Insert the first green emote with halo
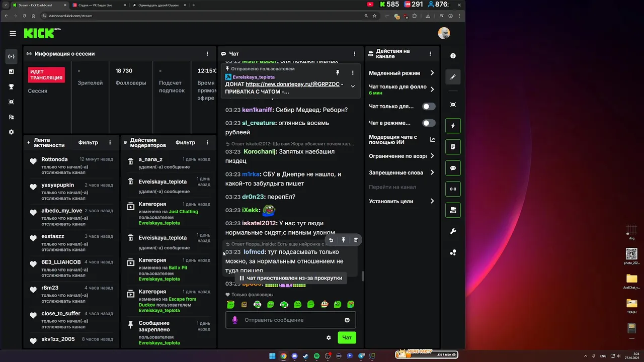This screenshot has width=644, height=362. 230,304
